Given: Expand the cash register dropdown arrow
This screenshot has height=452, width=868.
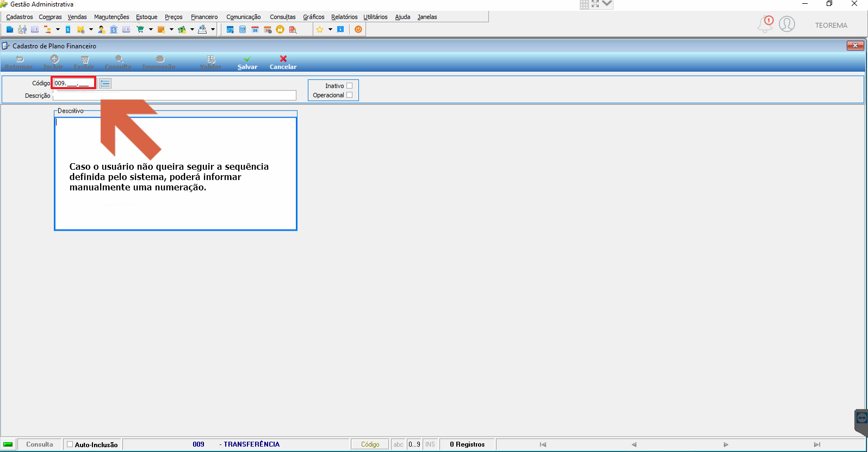Looking at the screenshot, I should pyautogui.click(x=213, y=29).
